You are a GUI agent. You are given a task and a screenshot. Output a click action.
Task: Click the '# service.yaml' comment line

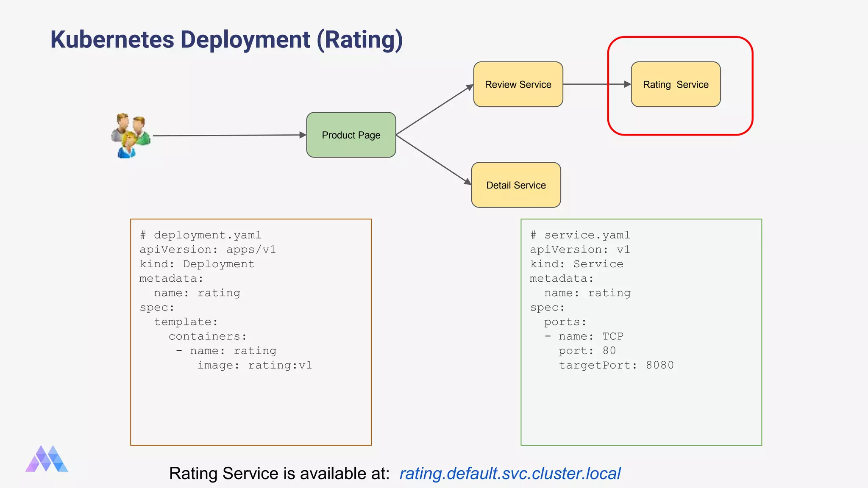tap(580, 235)
